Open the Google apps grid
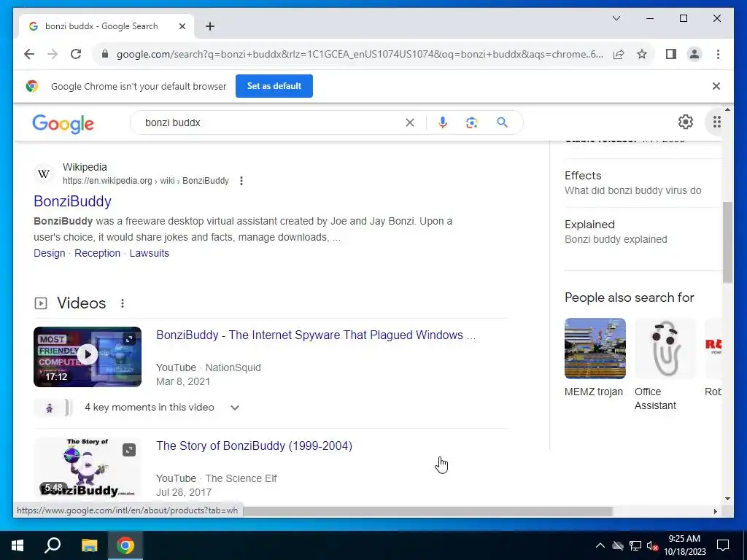 point(716,122)
